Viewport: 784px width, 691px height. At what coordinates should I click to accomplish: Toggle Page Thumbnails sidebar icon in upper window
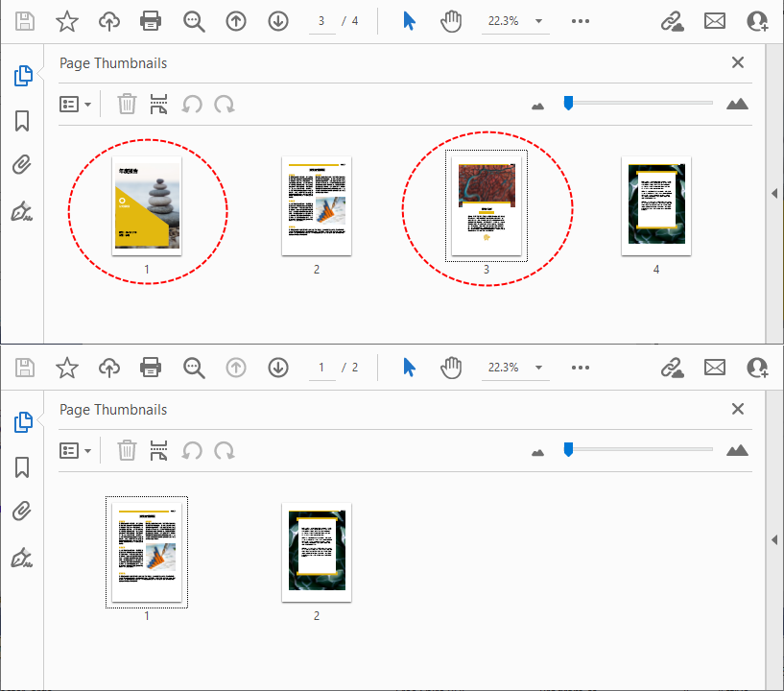(x=23, y=76)
